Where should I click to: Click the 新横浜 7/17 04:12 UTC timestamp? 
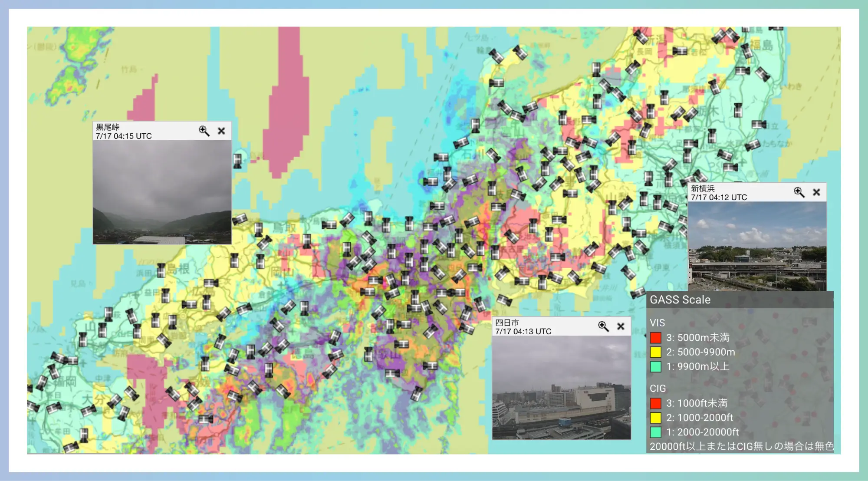tap(719, 197)
